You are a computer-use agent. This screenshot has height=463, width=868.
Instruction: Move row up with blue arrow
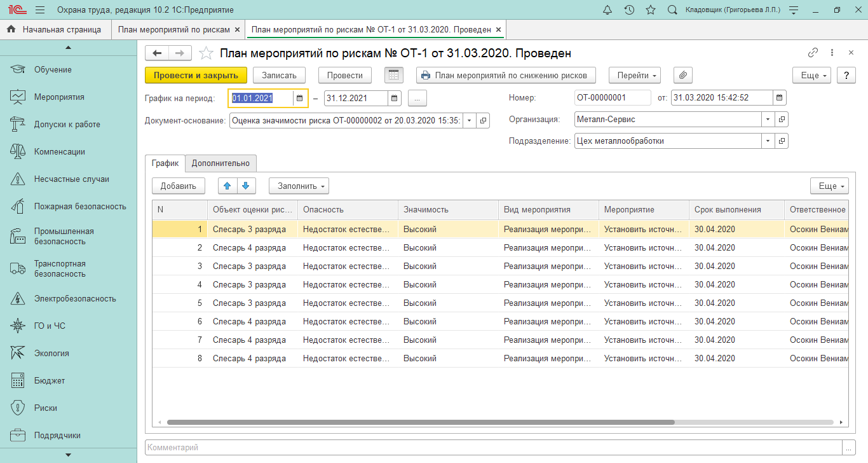(x=227, y=186)
